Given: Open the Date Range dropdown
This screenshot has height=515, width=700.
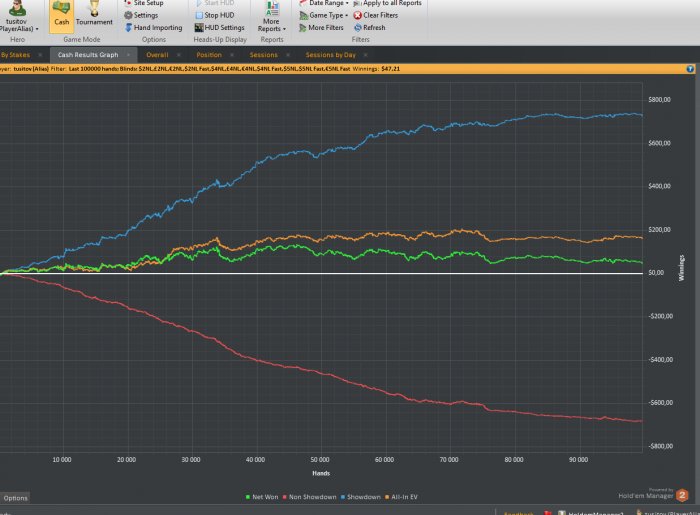Looking at the screenshot, I should coord(328,4).
